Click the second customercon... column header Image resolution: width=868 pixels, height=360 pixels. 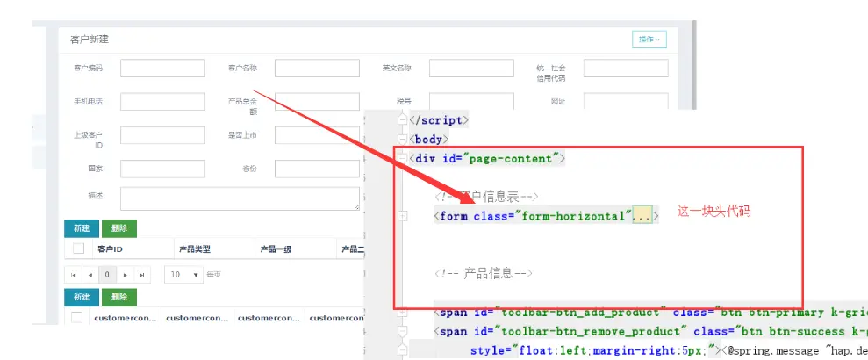click(197, 318)
